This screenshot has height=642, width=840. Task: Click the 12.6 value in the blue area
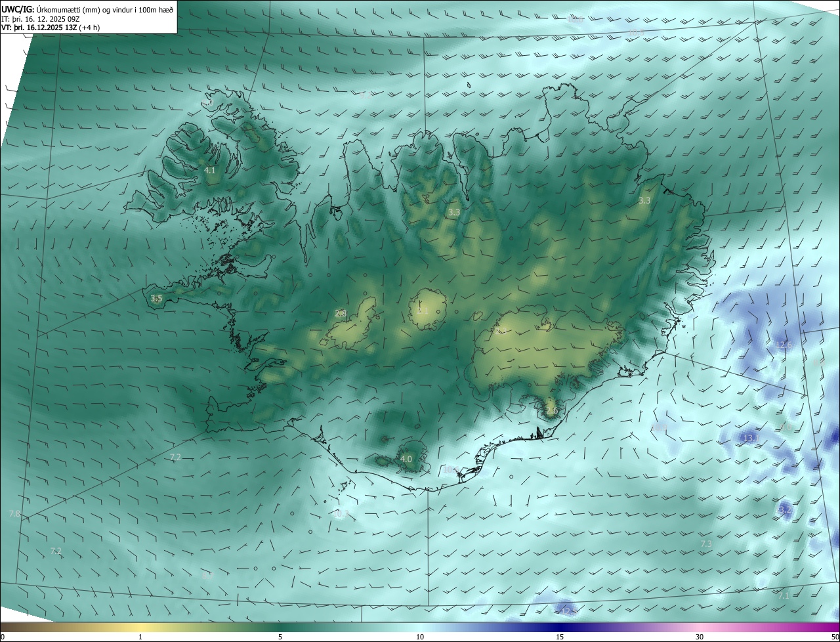click(784, 345)
